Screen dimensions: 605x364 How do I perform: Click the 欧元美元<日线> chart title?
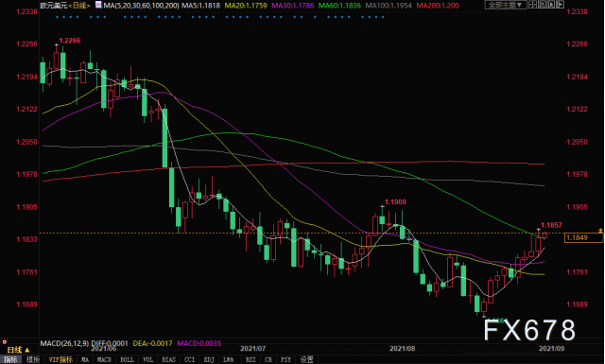(x=65, y=6)
